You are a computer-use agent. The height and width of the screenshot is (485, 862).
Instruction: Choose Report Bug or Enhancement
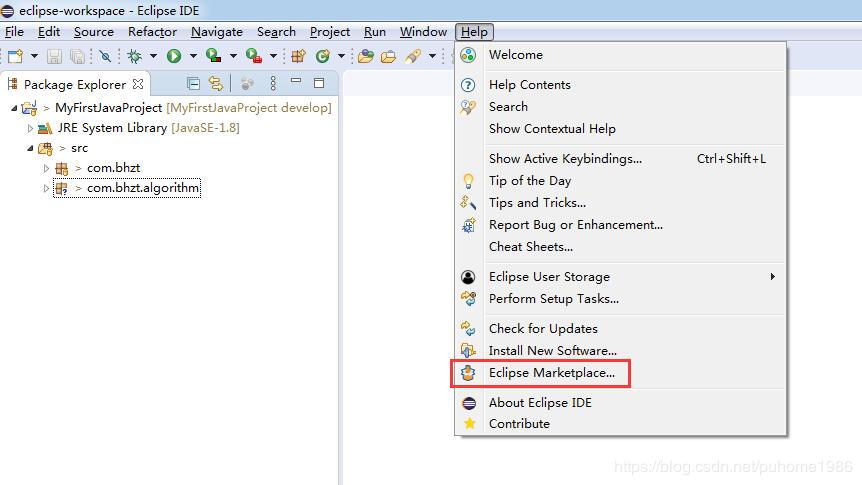coord(621,225)
